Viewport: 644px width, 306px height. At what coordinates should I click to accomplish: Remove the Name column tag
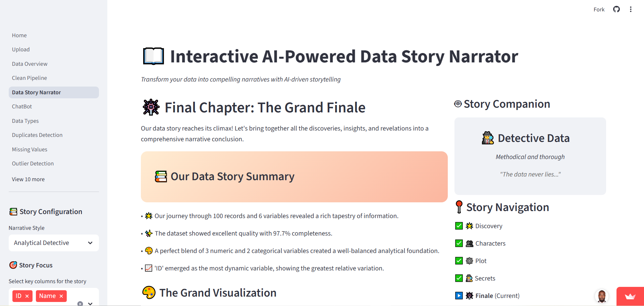(61, 296)
